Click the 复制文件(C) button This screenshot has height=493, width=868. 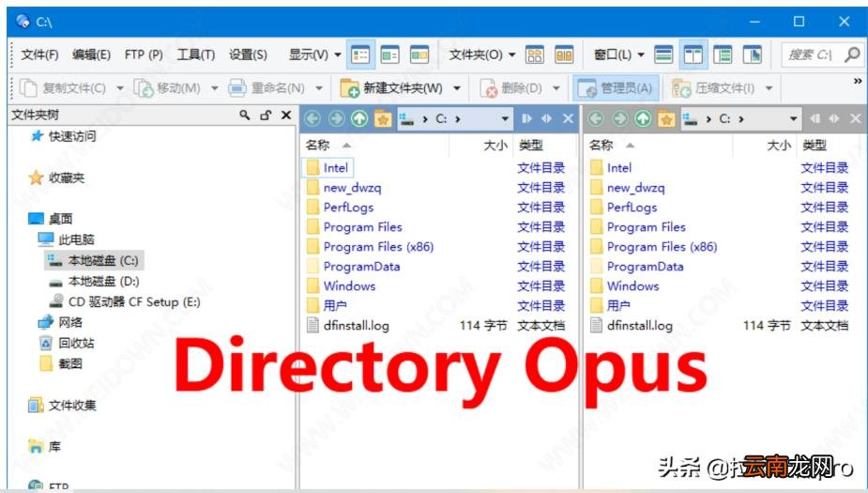63,87
